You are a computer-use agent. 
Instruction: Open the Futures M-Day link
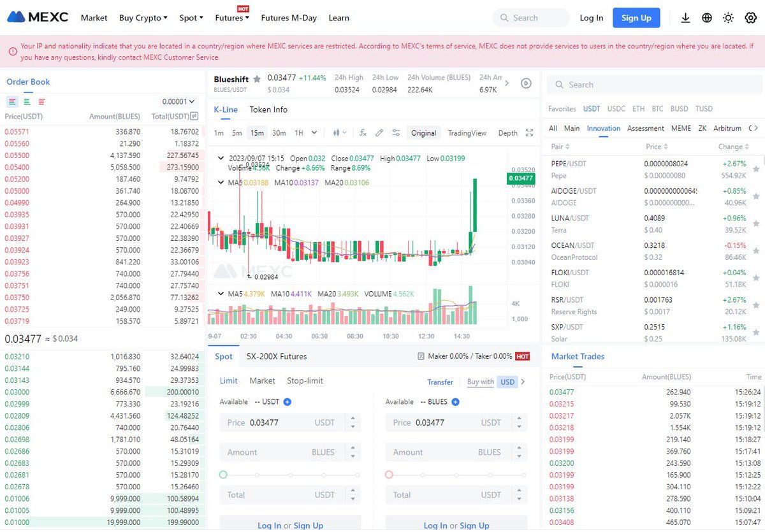(x=289, y=18)
